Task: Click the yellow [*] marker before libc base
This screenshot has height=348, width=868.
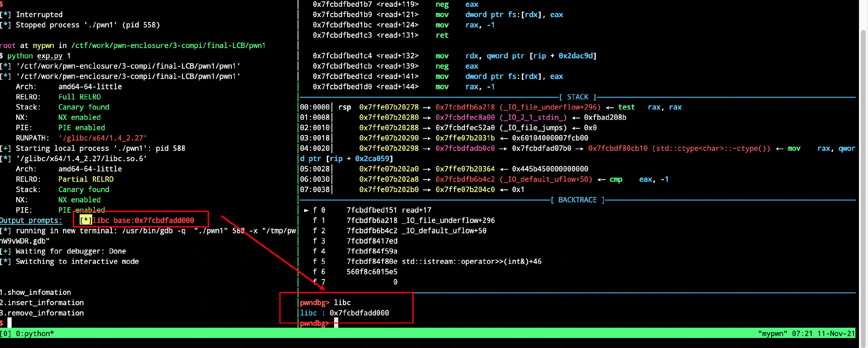Action: tap(85, 220)
